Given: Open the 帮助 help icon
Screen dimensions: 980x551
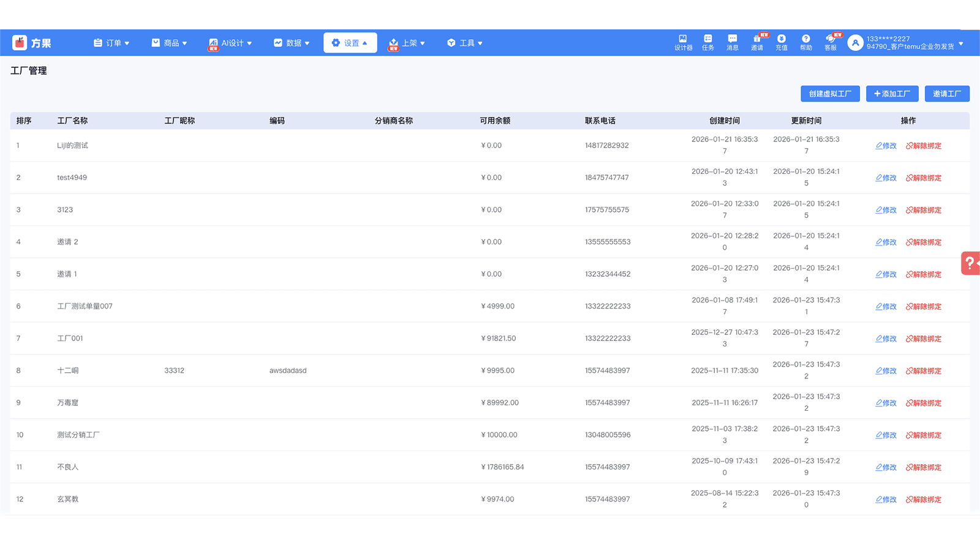Looking at the screenshot, I should point(806,42).
